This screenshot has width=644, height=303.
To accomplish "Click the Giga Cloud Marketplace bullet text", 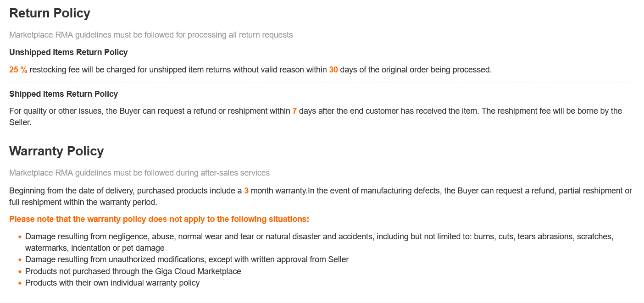I will 133,271.
